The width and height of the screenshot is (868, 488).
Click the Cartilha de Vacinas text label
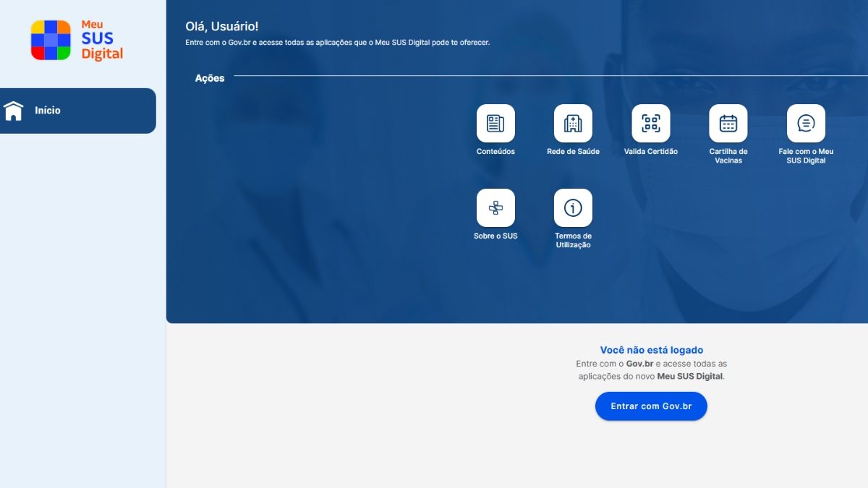point(728,156)
